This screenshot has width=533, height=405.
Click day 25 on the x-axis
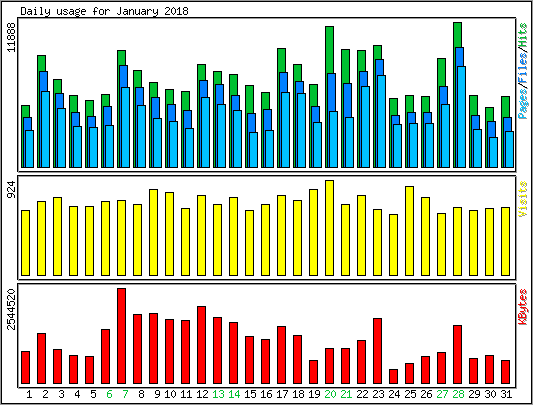pyautogui.click(x=410, y=394)
